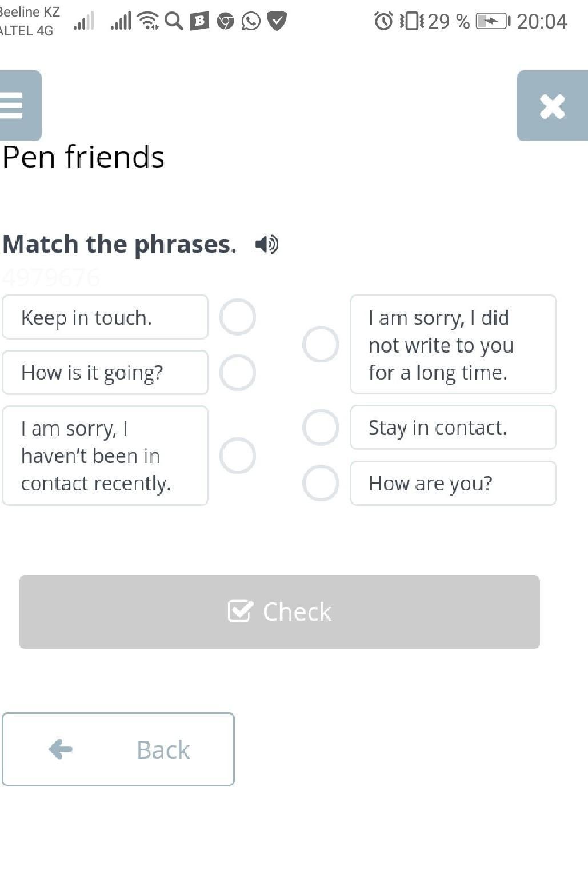Play the audio speaker icon
588x890 pixels.
(266, 245)
